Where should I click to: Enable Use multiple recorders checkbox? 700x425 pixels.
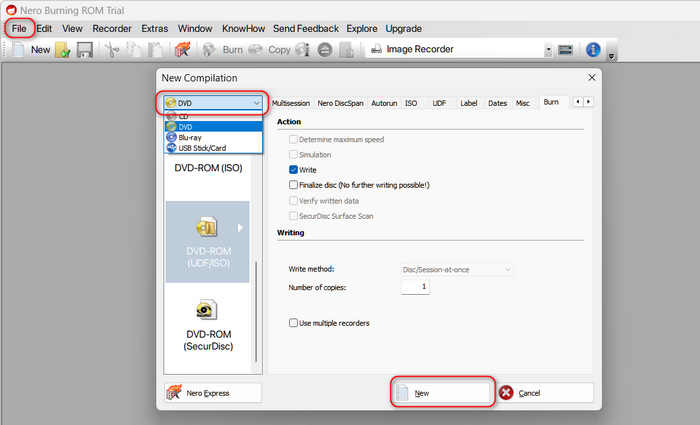[x=293, y=323]
